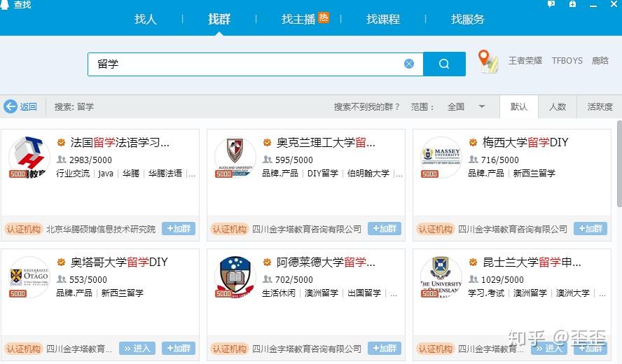Click the vertical results scrollbar
622x364 pixels.
619,163
